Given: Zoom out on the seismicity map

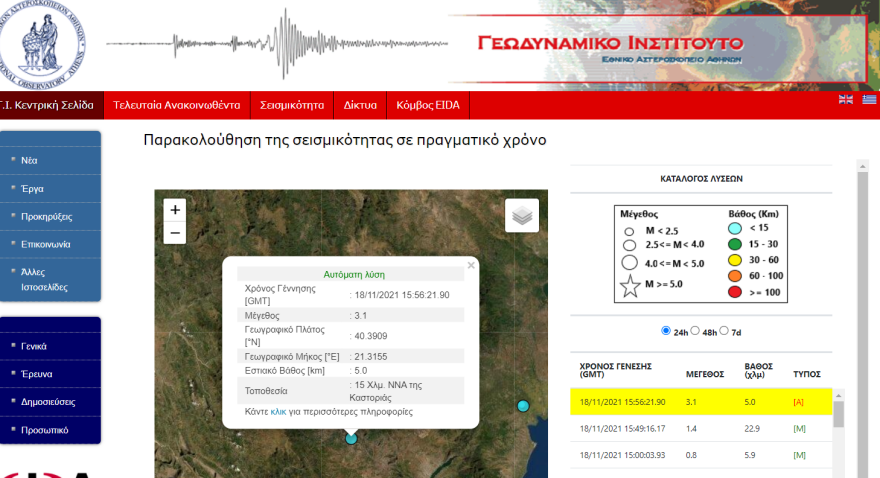Looking at the screenshot, I should coord(175,233).
